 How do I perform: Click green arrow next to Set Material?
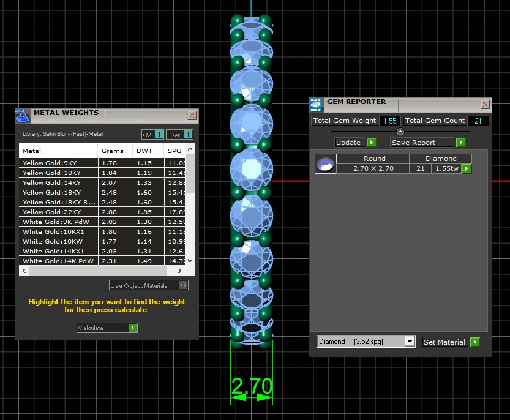475,342
